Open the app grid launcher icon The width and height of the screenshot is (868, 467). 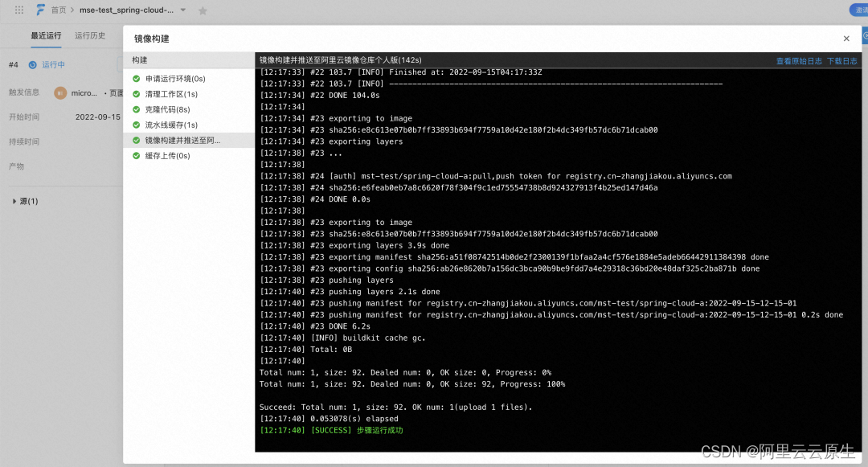pyautogui.click(x=19, y=10)
